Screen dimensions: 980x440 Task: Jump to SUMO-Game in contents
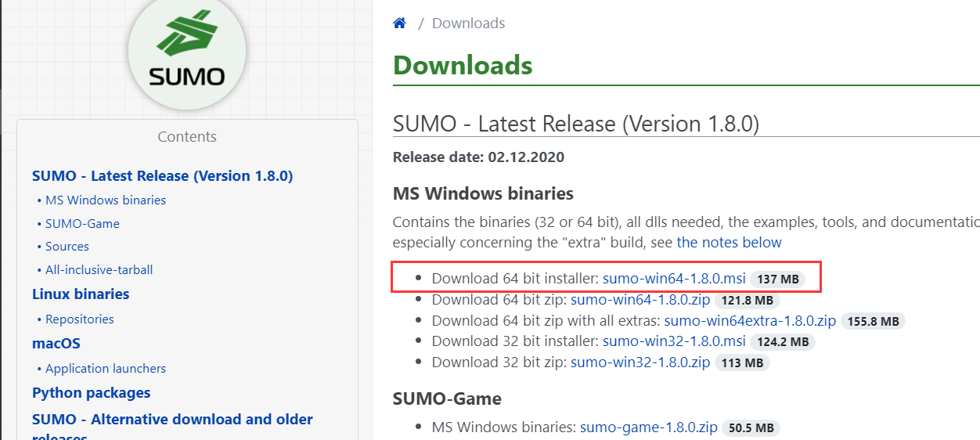tap(82, 224)
